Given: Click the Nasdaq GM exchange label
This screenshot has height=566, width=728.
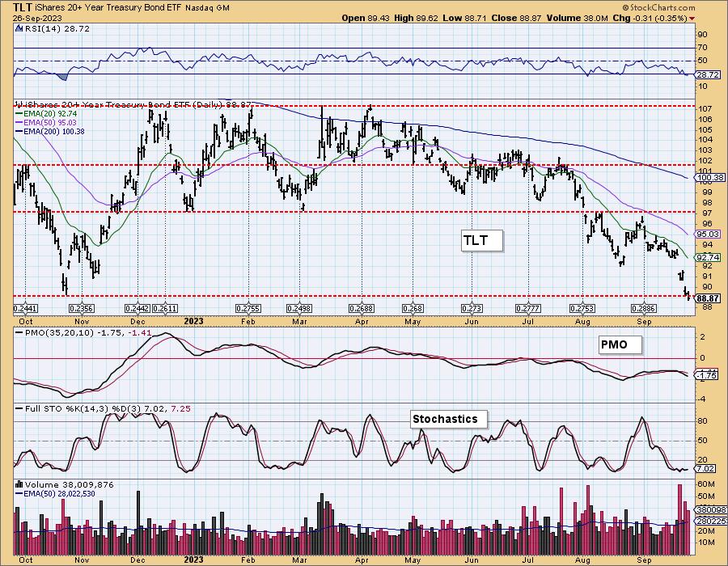Looking at the screenshot, I should point(208,8).
